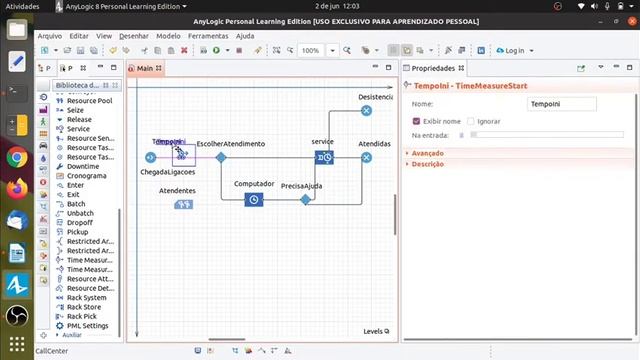The width and height of the screenshot is (640, 360).
Task: Click the Save toolbar icon
Action: tap(80, 50)
